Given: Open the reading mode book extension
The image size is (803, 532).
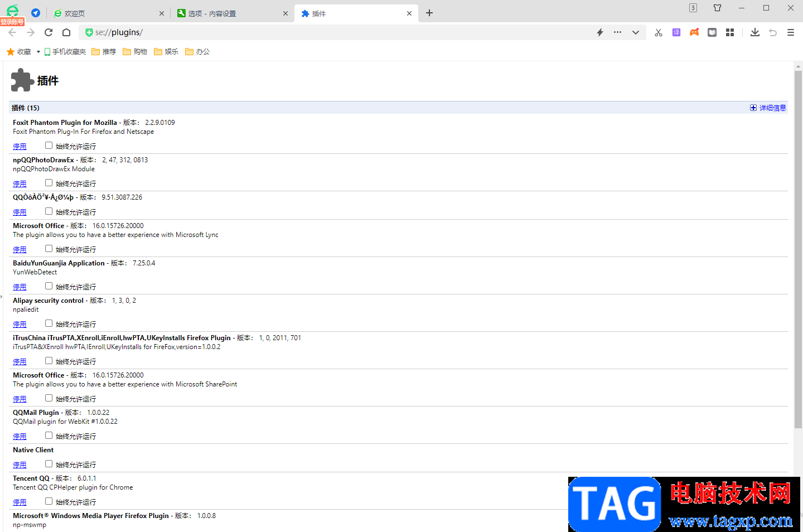Looking at the screenshot, I should (712, 32).
